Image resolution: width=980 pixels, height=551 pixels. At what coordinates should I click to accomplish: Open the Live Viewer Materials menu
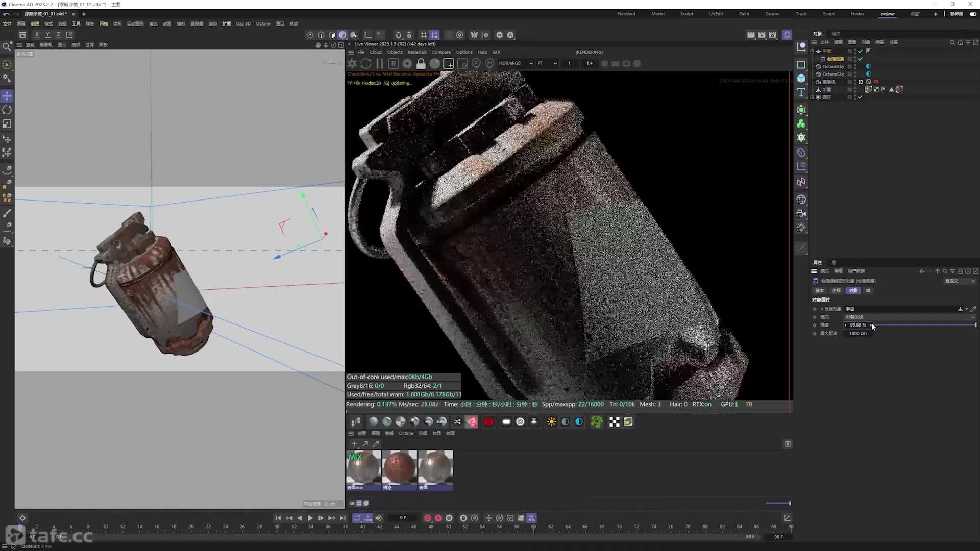pyautogui.click(x=417, y=52)
